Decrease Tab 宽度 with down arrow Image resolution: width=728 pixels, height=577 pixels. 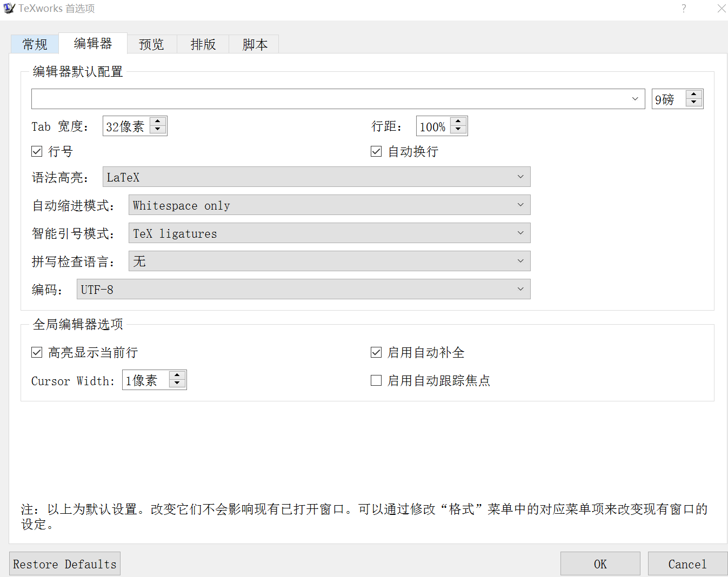coord(158,130)
